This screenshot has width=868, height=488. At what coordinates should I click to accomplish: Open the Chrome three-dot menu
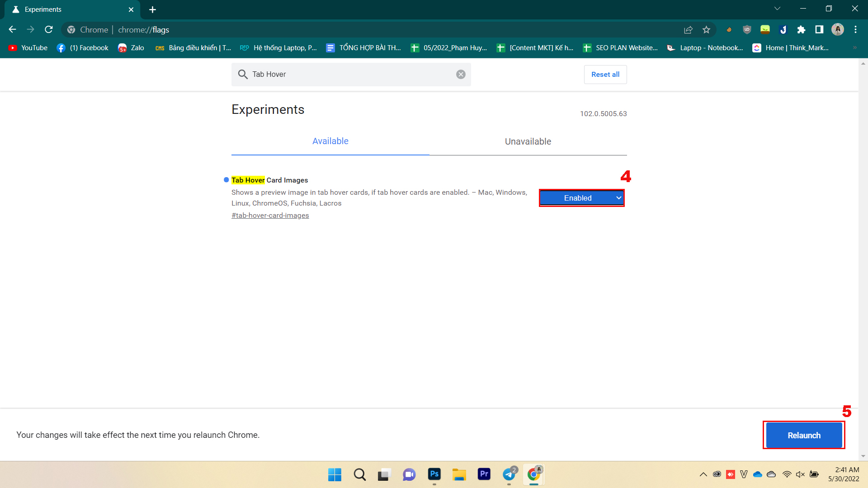tap(855, 30)
